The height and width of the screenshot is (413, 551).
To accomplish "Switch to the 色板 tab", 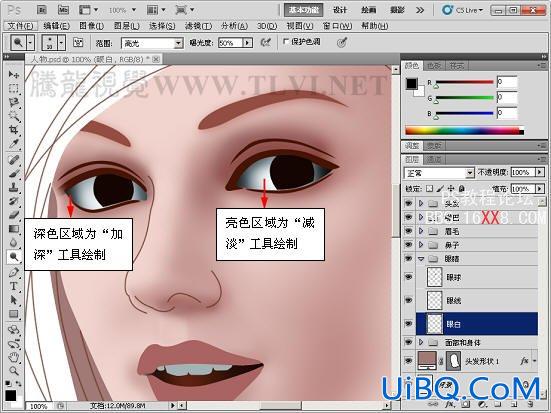I will coord(434,65).
